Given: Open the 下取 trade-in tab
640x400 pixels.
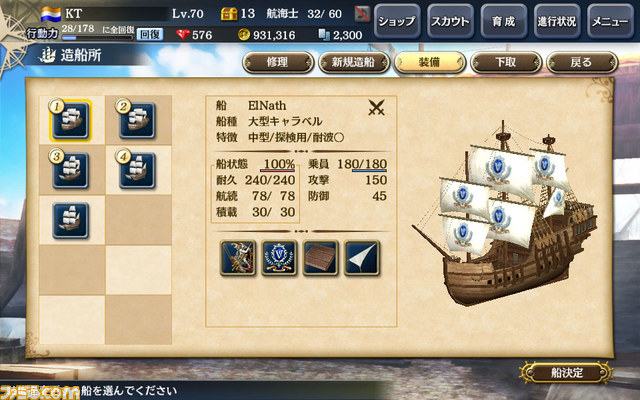Looking at the screenshot, I should pyautogui.click(x=506, y=62).
